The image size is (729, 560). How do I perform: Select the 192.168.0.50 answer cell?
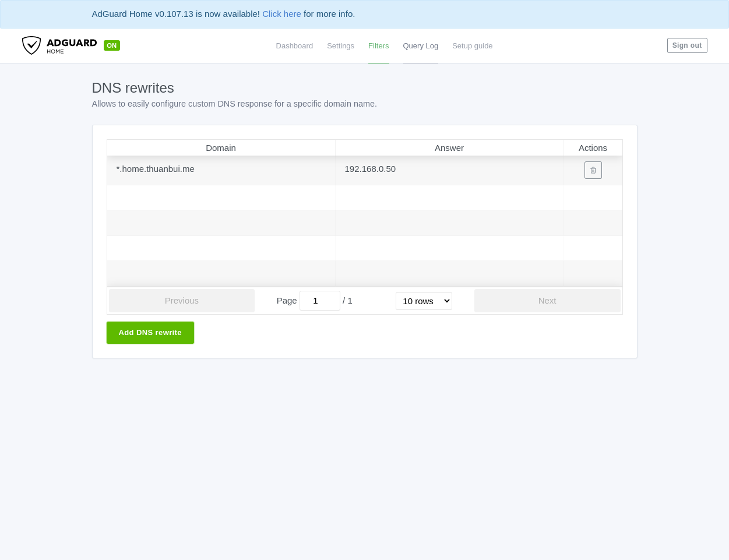[370, 169]
